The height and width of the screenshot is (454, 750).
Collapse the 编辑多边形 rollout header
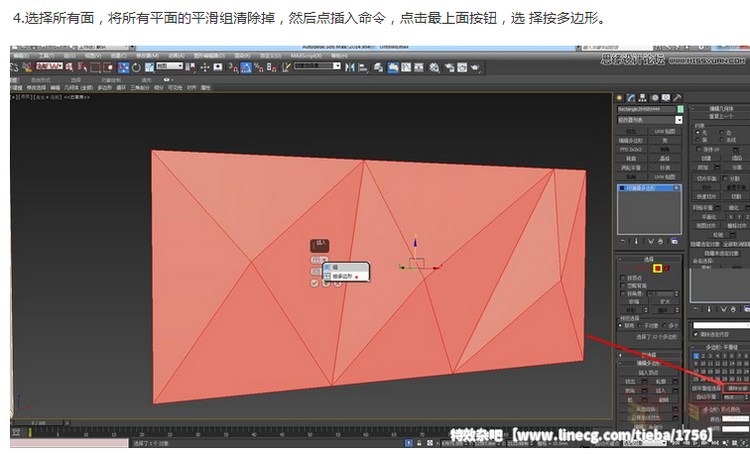coord(649,364)
